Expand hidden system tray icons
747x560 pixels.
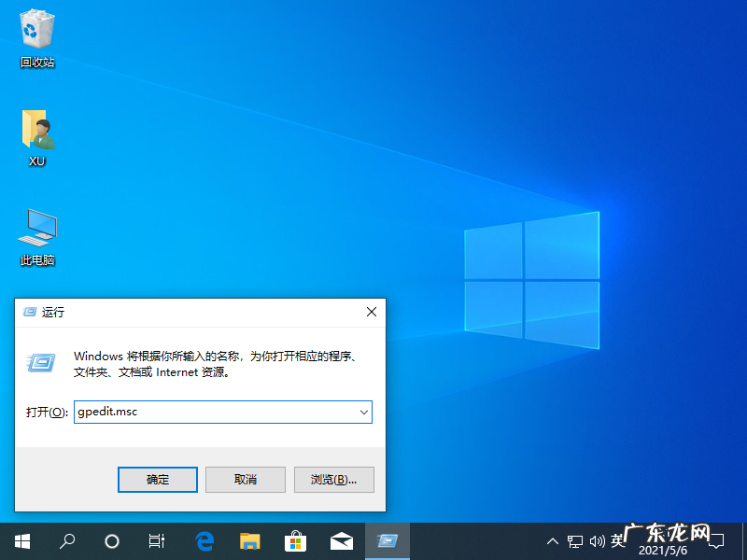553,541
